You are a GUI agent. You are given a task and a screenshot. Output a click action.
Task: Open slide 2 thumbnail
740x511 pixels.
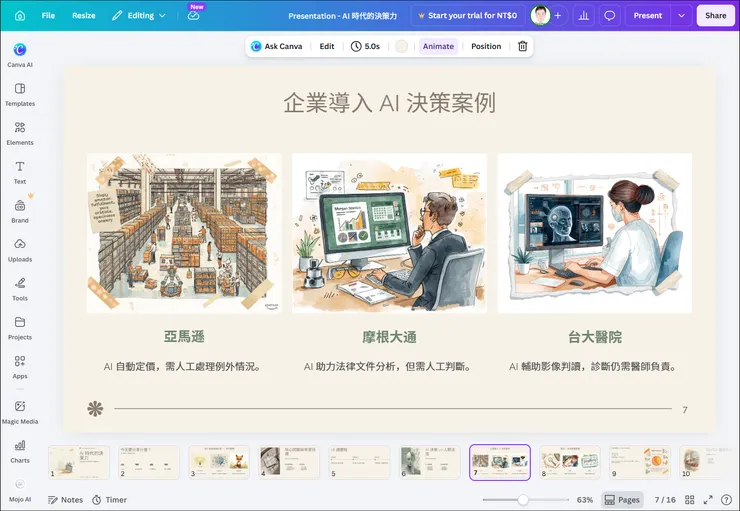pos(149,462)
